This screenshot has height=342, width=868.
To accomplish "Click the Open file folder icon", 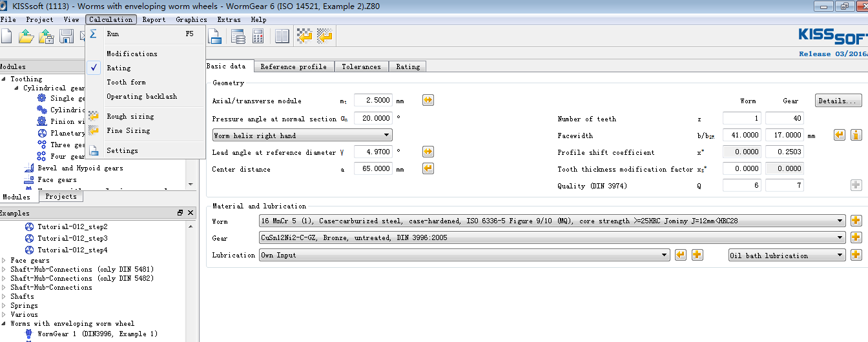I will (x=26, y=36).
